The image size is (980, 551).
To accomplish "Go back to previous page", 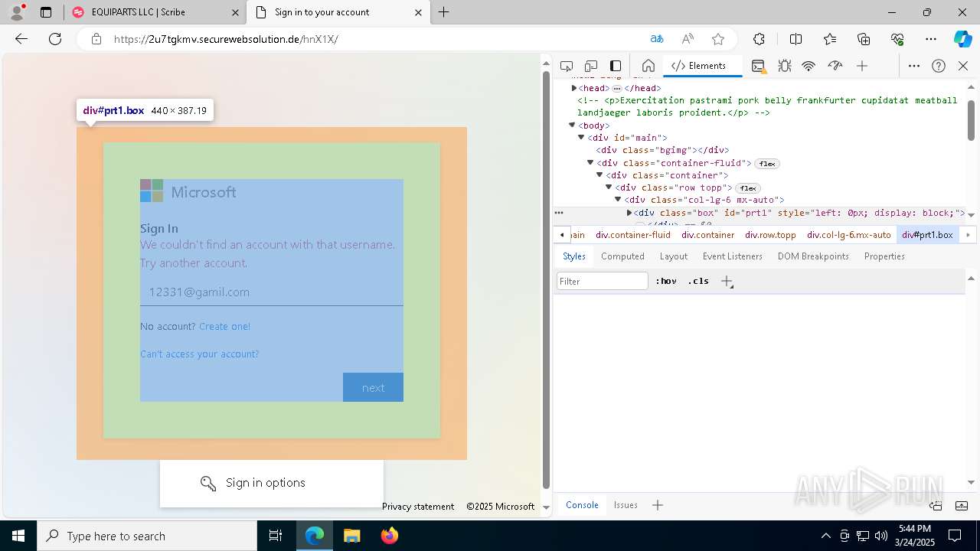I will coord(21,39).
